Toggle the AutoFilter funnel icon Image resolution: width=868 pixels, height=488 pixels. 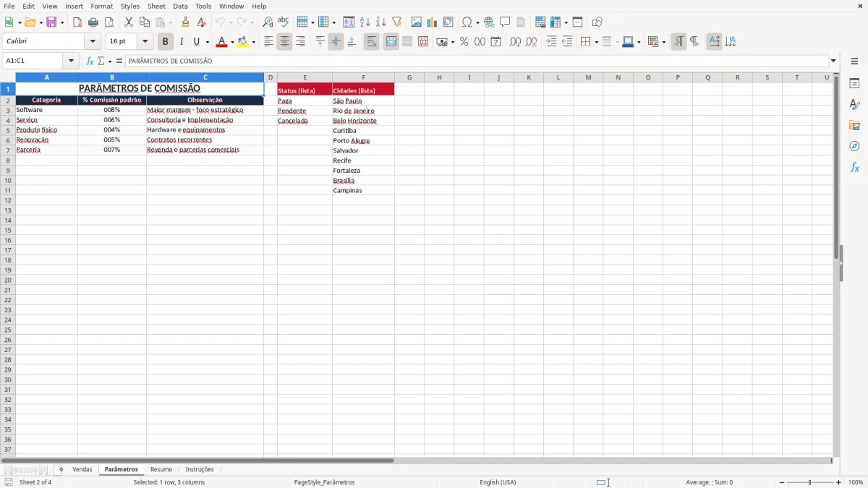point(396,22)
